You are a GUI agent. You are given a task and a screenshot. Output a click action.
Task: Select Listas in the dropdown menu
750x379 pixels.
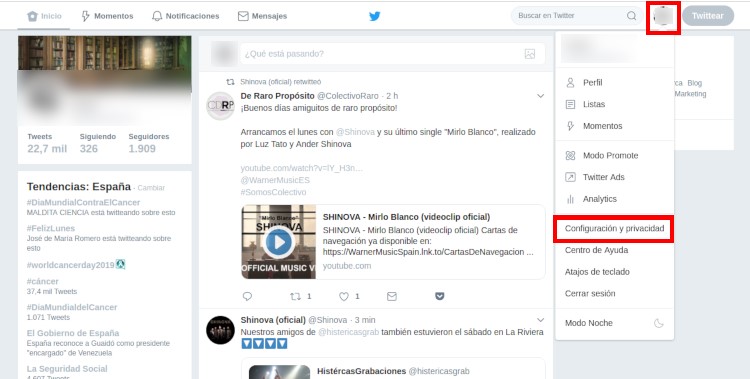[x=594, y=104]
